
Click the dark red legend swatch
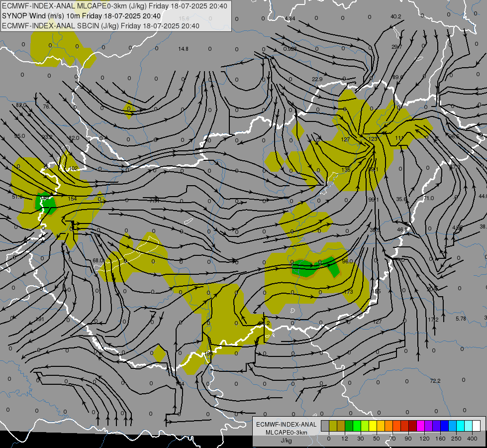point(412,426)
